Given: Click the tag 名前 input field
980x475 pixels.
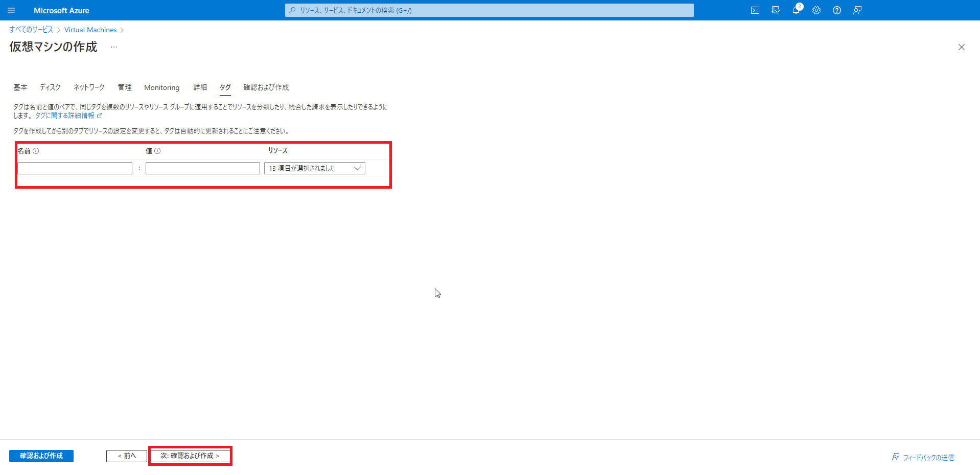Looking at the screenshot, I should (75, 168).
